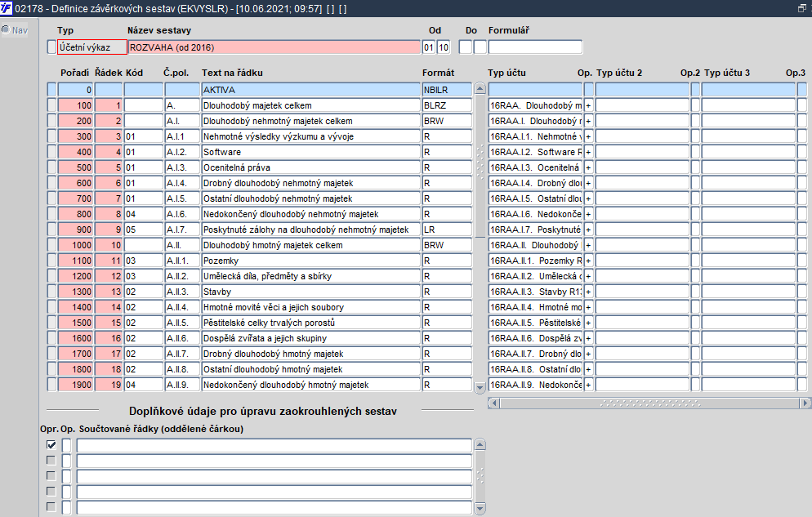Click the left arrow of the horizontal scrollbar
Viewport: 812px width, 517px height.
[x=494, y=403]
